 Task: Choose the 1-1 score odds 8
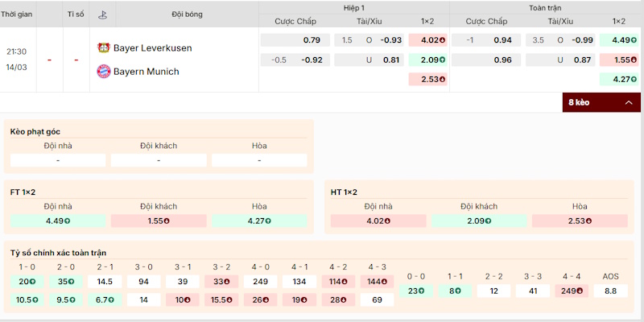point(455,291)
